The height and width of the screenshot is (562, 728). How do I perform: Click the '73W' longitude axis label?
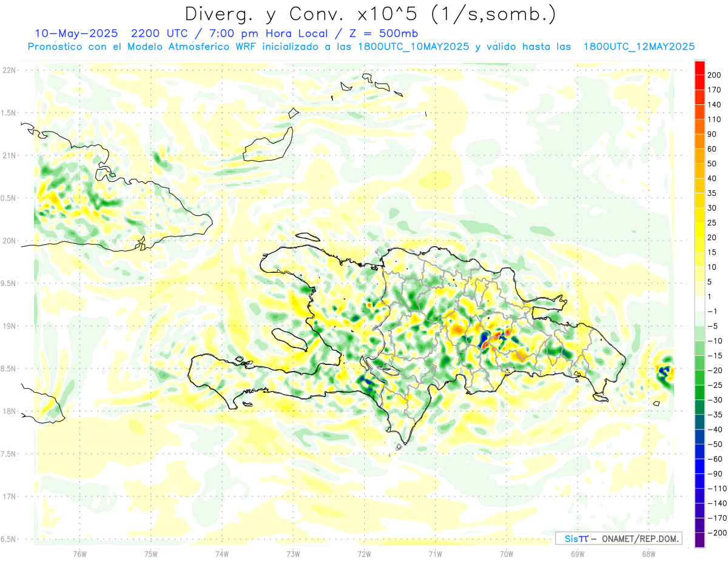(293, 554)
